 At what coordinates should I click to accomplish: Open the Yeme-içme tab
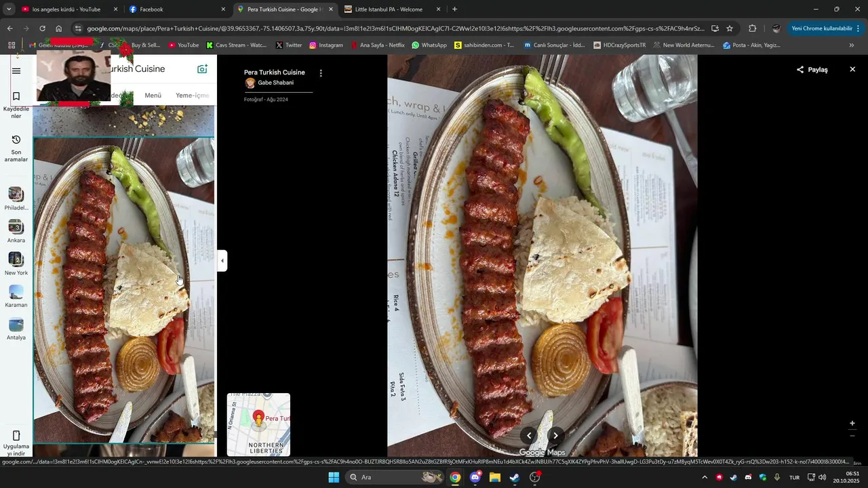[193, 96]
